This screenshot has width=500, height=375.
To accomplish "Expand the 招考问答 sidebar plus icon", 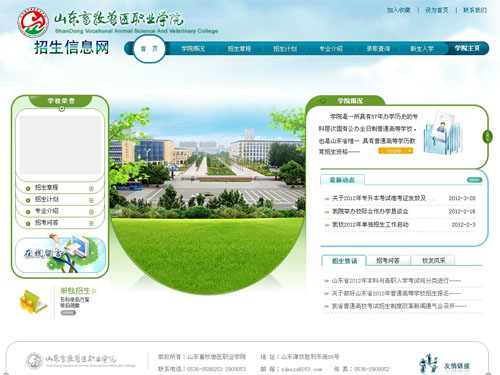I will point(91,223).
